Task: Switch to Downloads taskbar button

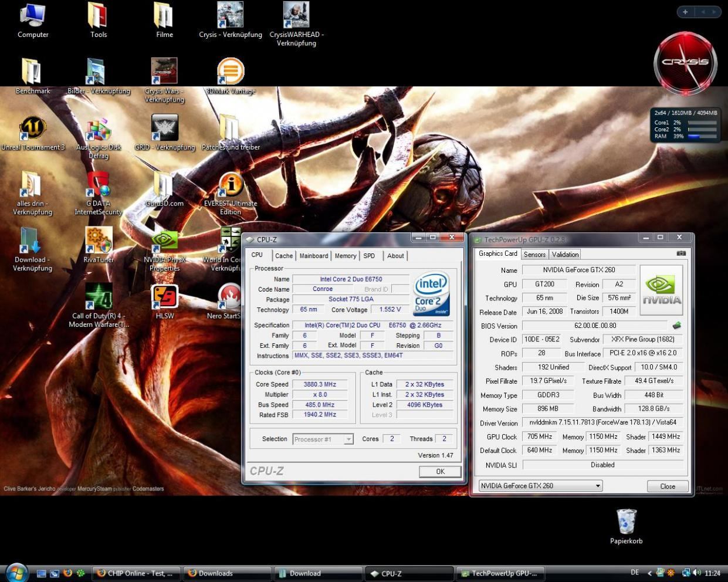Action: (227, 573)
